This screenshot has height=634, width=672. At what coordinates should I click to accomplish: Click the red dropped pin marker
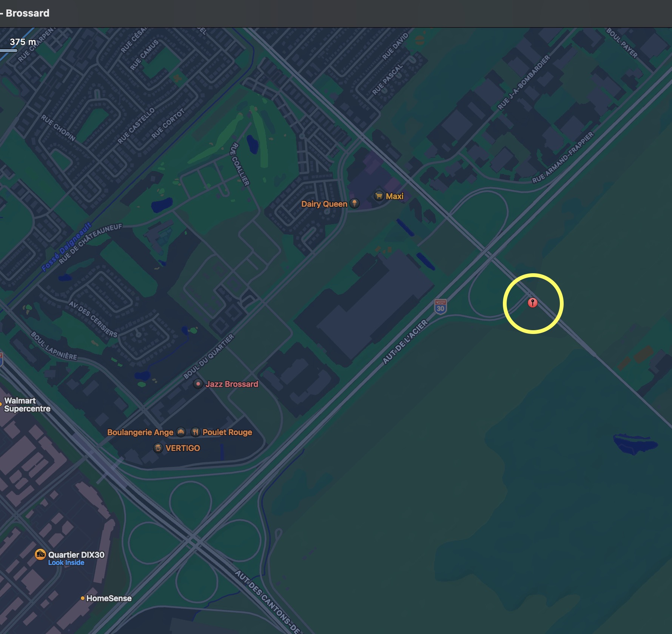pos(532,303)
